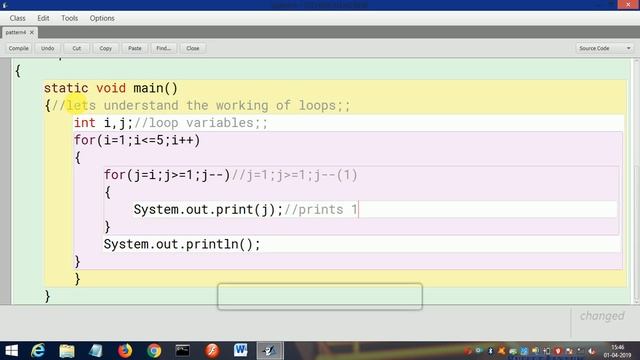Click the '//prints 1' comment
The height and width of the screenshot is (360, 640).
coord(321,210)
